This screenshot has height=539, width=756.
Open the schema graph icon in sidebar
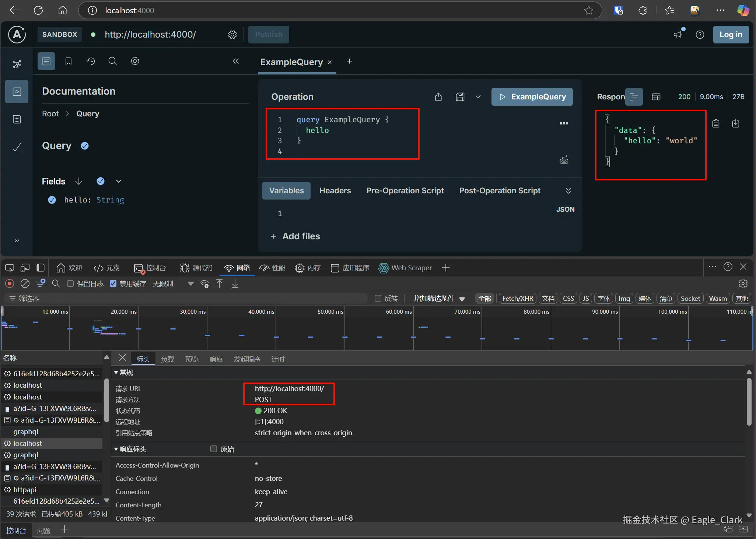pos(17,64)
